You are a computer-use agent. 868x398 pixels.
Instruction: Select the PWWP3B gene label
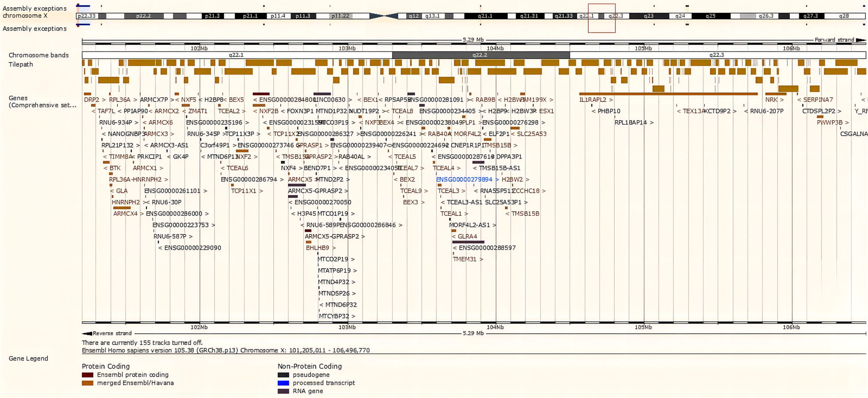(x=833, y=122)
